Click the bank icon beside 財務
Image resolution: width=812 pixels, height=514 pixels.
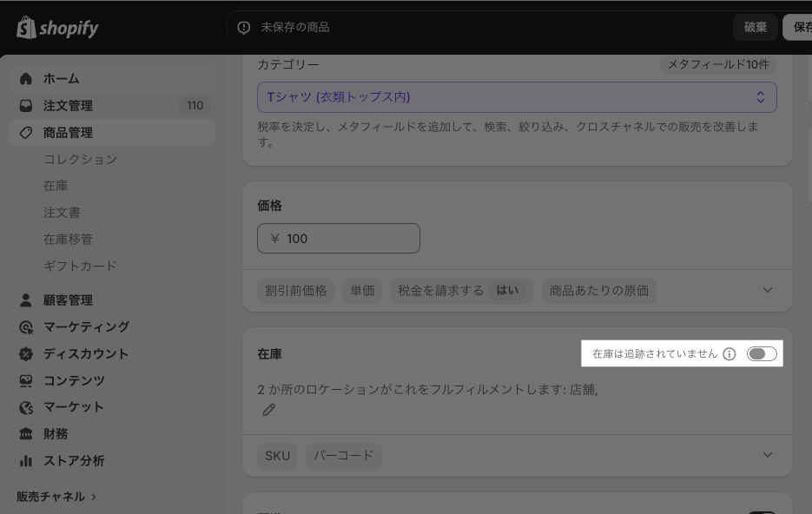tap(26, 434)
